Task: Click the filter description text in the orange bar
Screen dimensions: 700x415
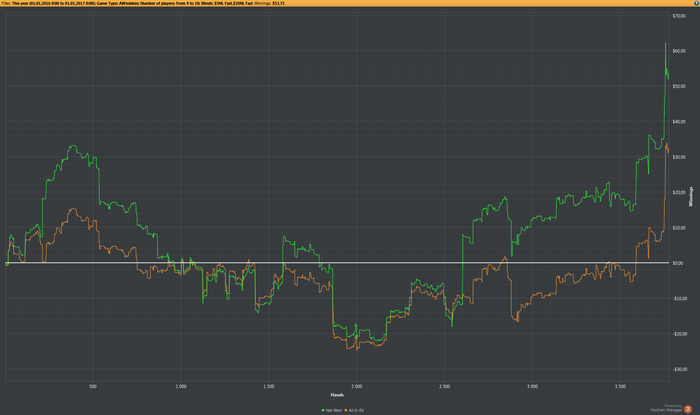Action: [133, 3]
